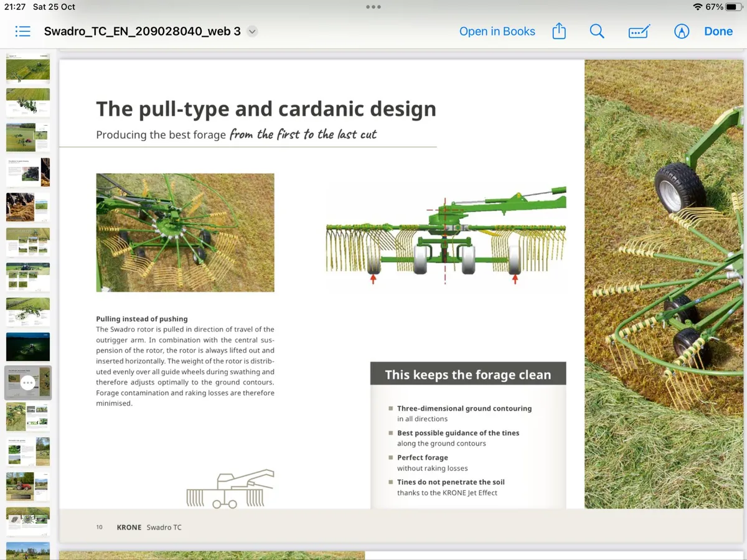This screenshot has width=747, height=560.
Task: Tap the date Sat 25 Oct in status bar
Action: (x=54, y=7)
